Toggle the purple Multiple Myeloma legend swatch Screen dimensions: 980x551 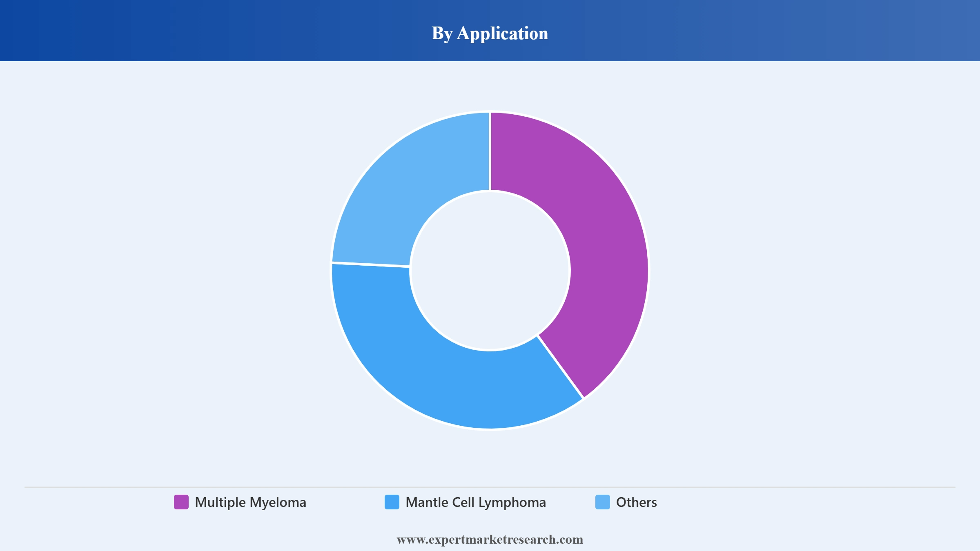[181, 502]
